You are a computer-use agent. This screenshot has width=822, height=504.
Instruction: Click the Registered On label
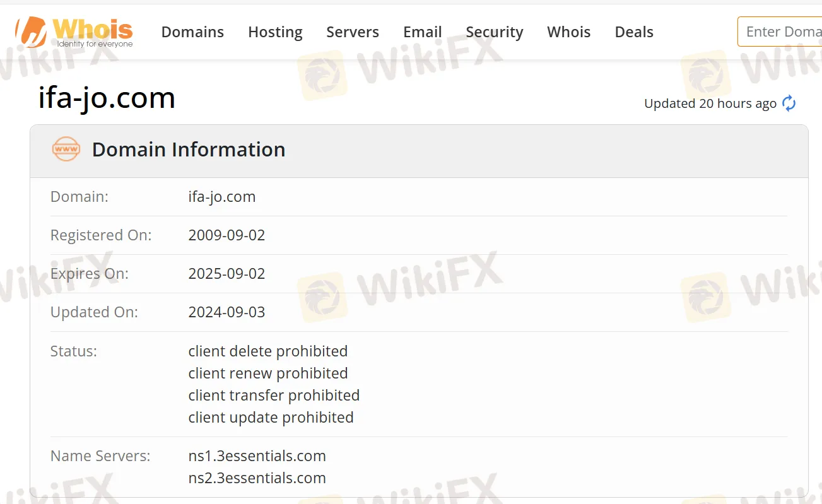point(101,235)
